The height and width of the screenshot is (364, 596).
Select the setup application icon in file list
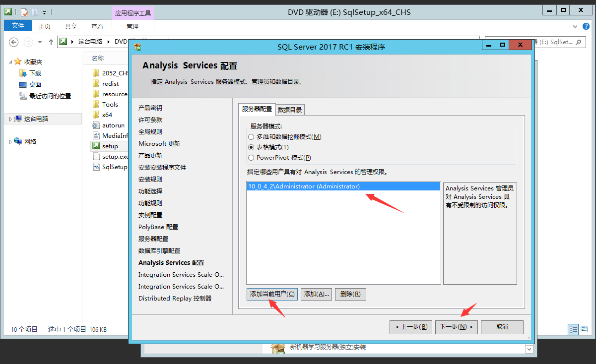click(x=96, y=146)
